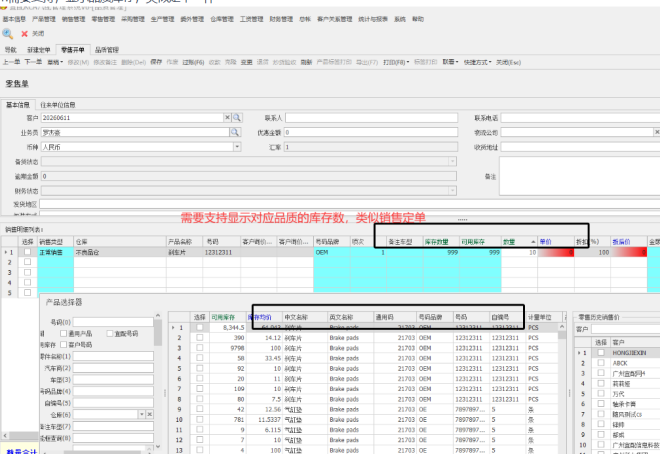Click the filter panel vertical scrollbar thumb

point(158,332)
